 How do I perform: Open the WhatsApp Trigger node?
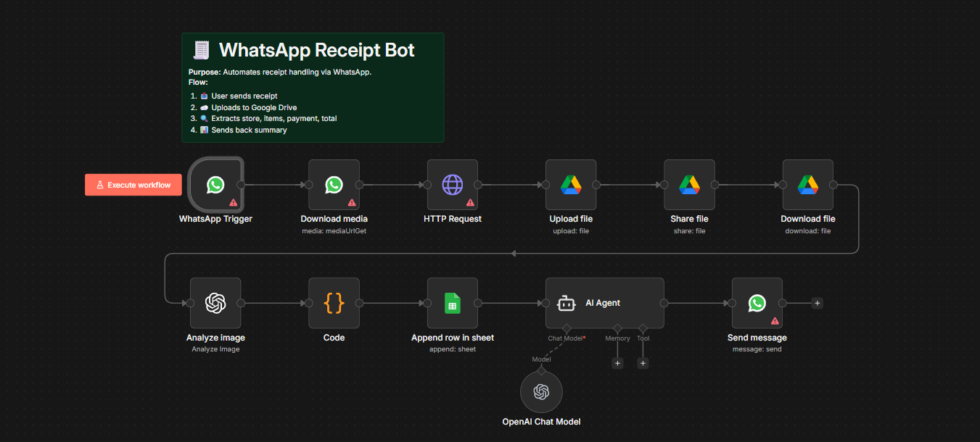(215, 185)
